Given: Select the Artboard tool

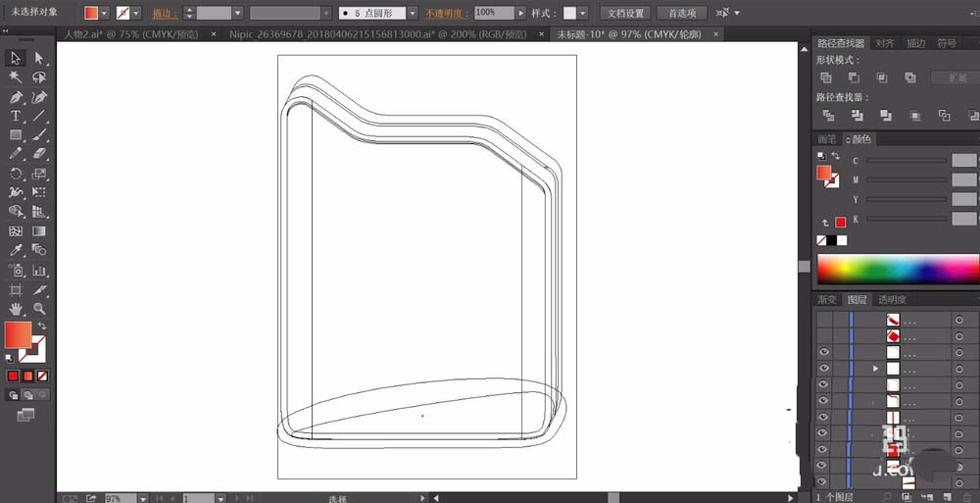Looking at the screenshot, I should (x=15, y=289).
